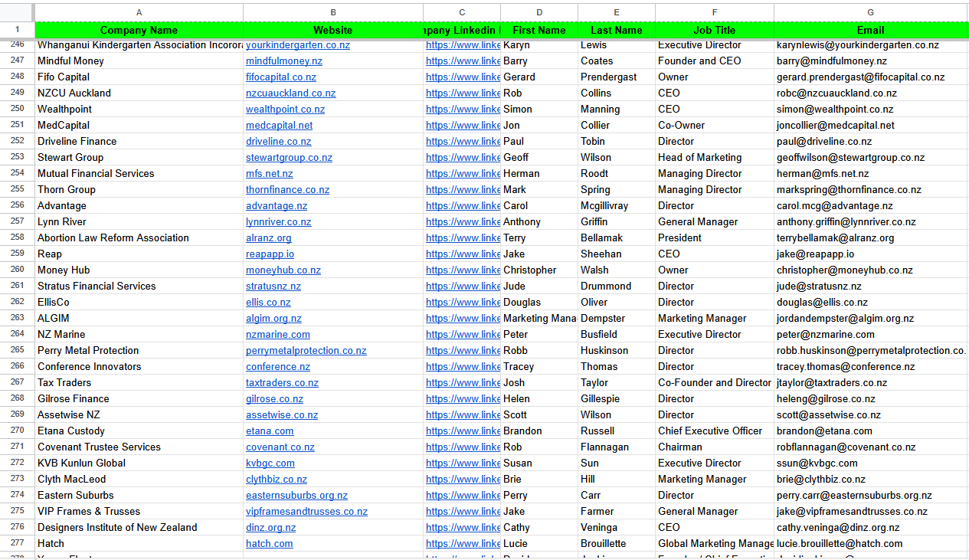Follow the alranz.org website link

coord(269,238)
